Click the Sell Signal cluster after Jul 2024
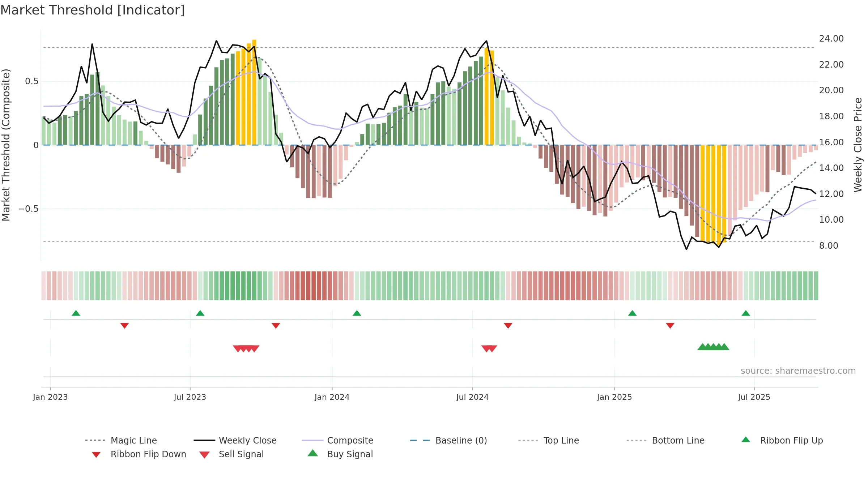The height and width of the screenshot is (488, 868). click(489, 348)
